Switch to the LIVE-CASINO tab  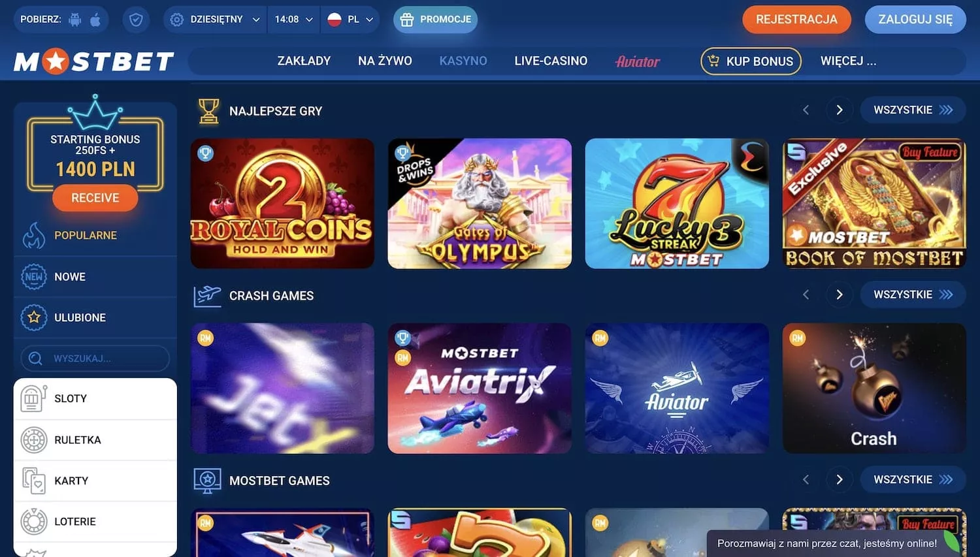(x=551, y=61)
